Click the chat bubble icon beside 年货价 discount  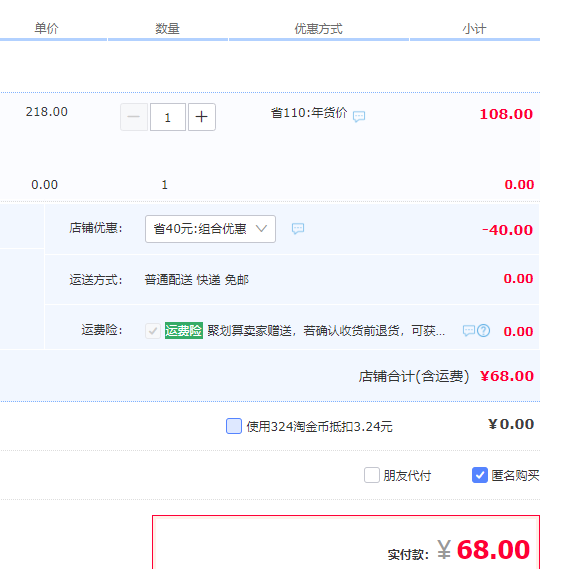pos(359,116)
